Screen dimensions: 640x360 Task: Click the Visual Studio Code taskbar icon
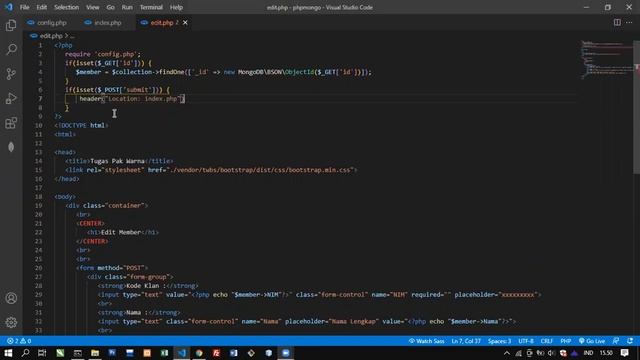182,353
